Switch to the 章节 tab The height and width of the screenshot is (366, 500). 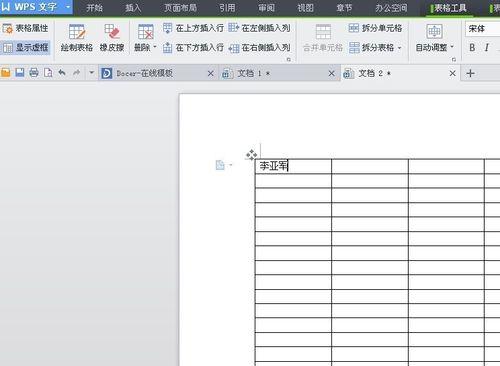344,8
